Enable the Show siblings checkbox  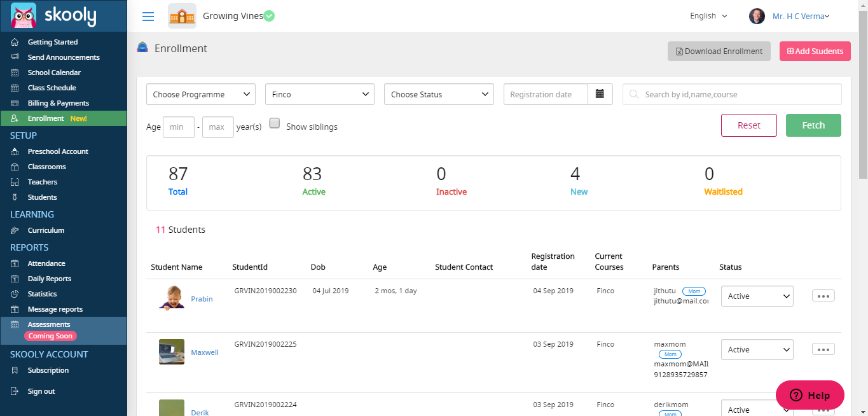(275, 123)
